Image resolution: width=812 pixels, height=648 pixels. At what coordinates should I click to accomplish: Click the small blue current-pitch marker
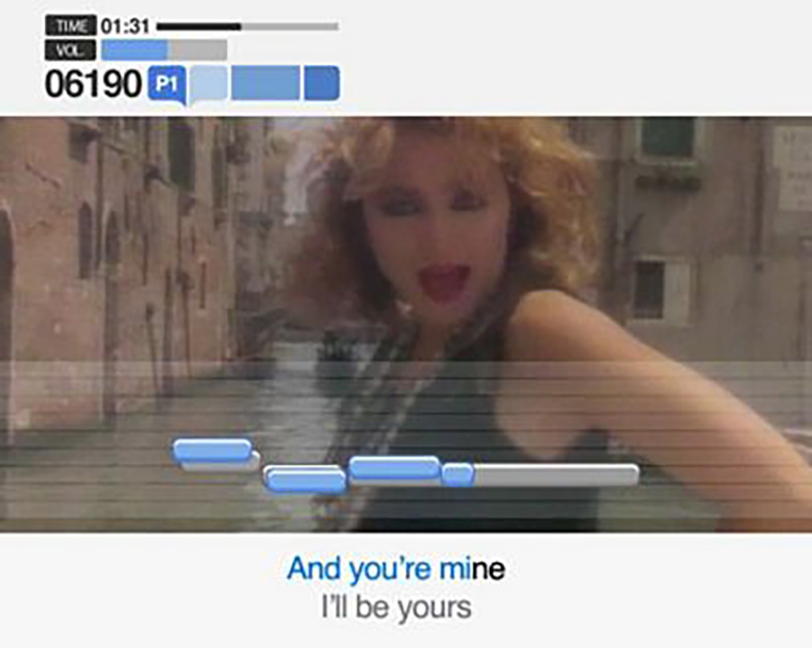click(x=457, y=475)
